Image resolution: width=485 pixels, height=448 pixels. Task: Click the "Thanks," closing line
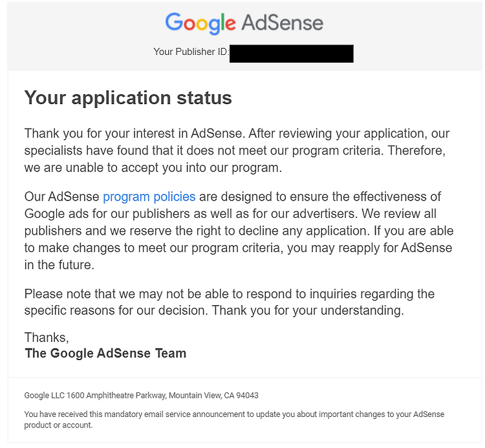[x=47, y=337]
